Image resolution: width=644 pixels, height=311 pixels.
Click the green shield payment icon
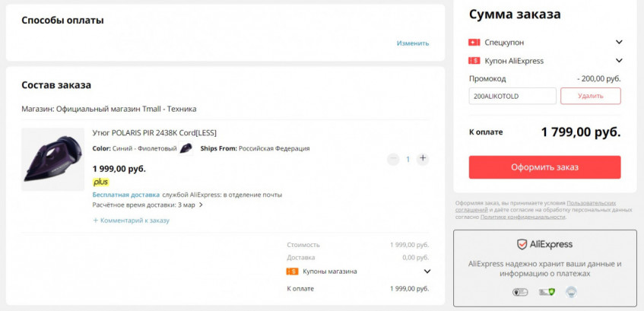(546, 291)
